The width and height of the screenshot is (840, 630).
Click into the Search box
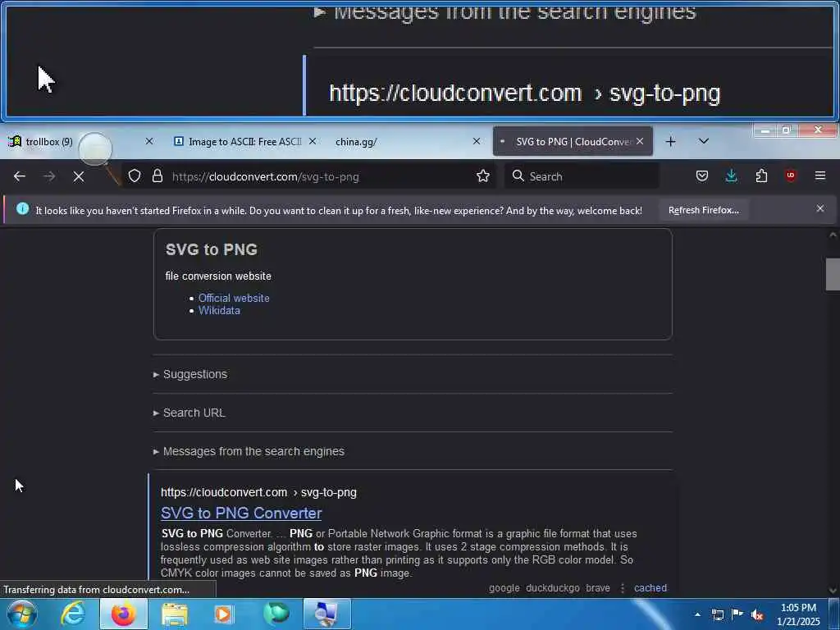click(582, 176)
